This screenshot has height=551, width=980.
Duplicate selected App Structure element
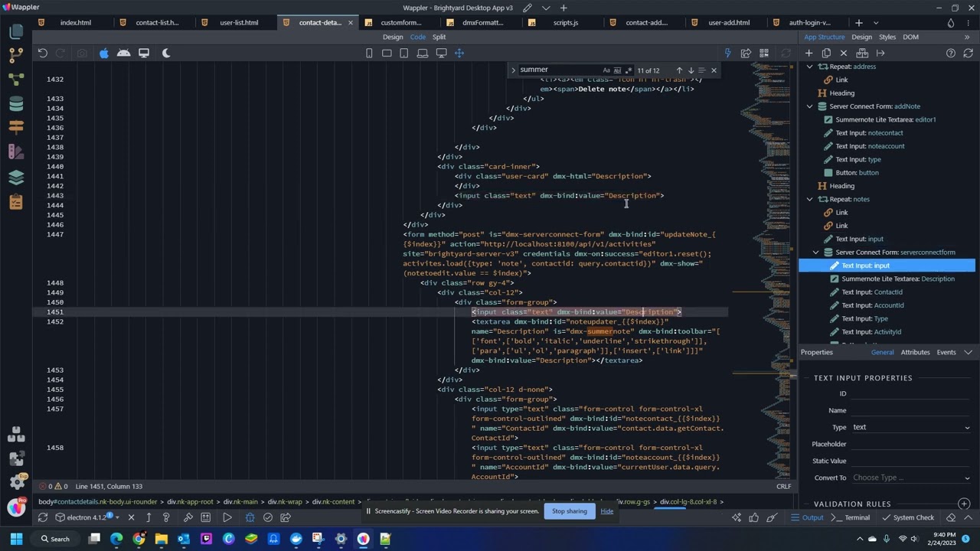tap(826, 53)
